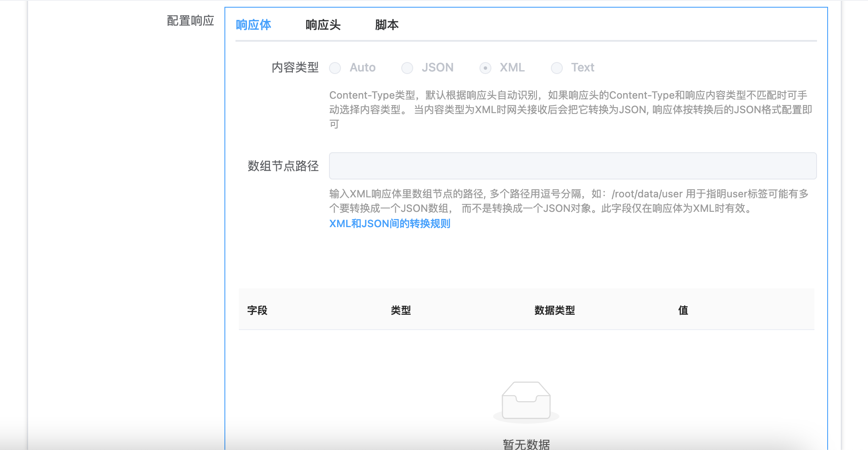Select the Auto content type radio
Viewport: 868px width, 450px height.
[x=335, y=68]
